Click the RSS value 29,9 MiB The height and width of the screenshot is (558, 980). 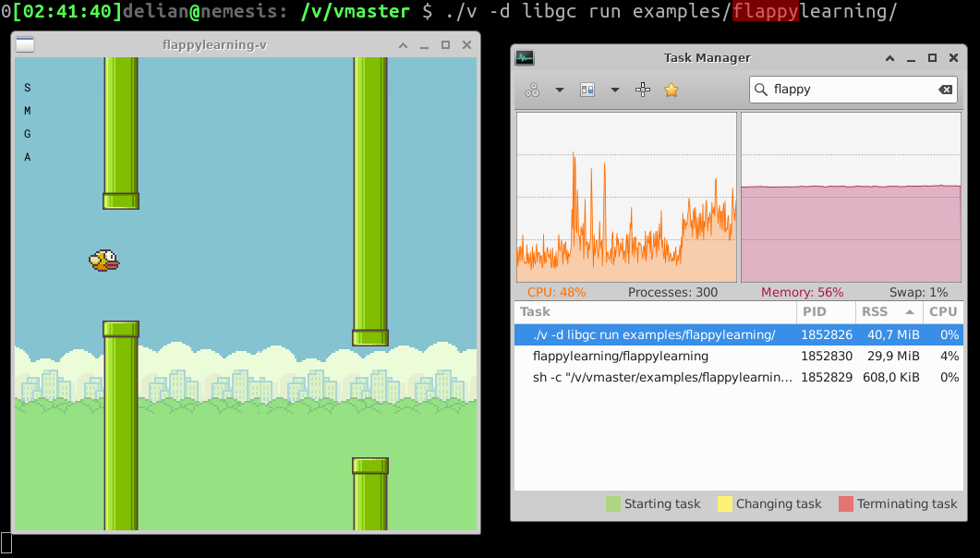894,357
